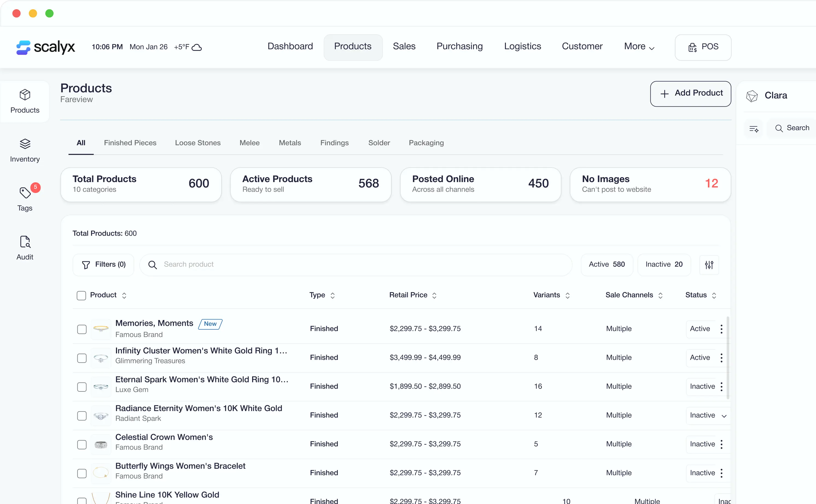Sort by the Product column
Viewport: 816px width, 504px height.
coord(124,295)
